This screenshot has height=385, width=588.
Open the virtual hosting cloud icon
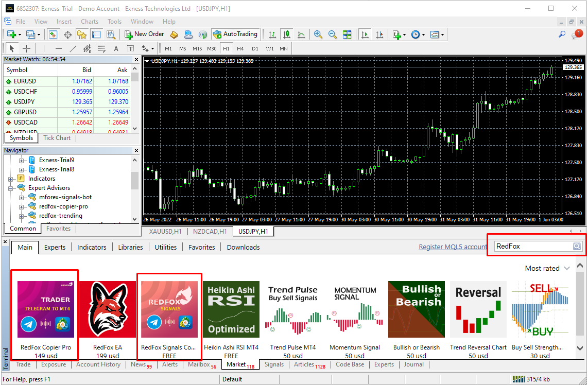(188, 34)
